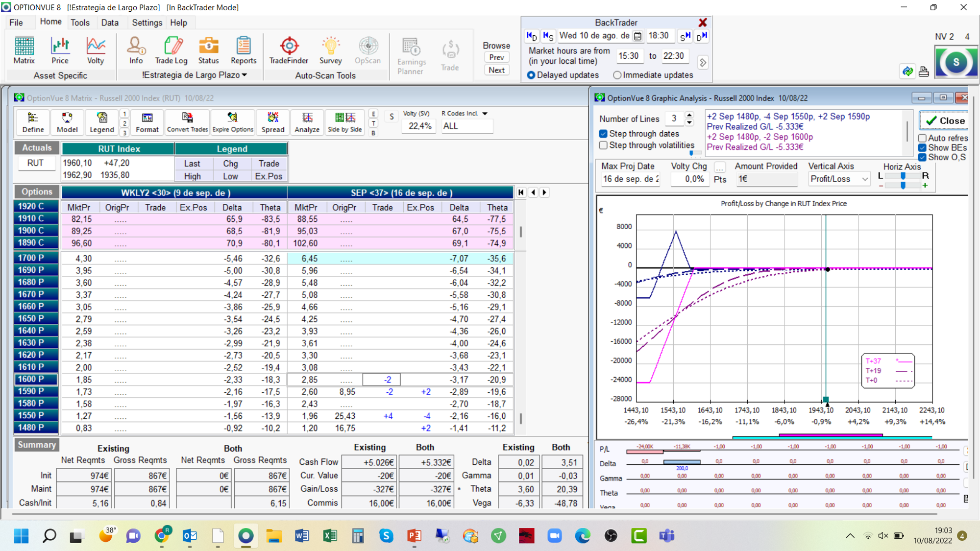The height and width of the screenshot is (551, 980).
Task: Open the Spread tool
Action: click(273, 122)
